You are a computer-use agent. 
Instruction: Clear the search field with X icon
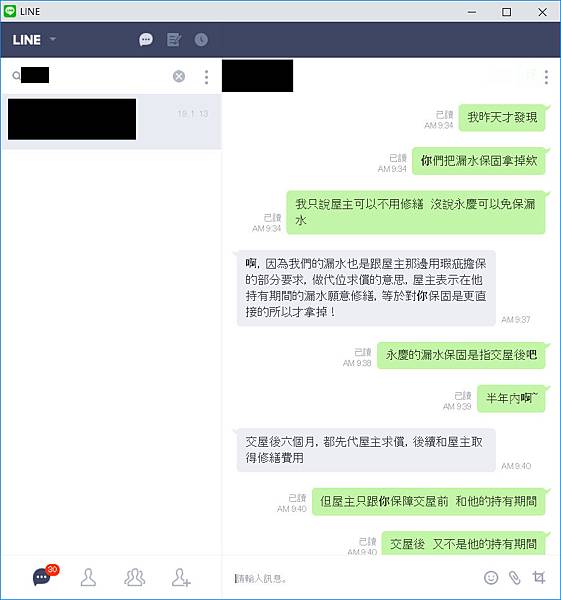point(179,77)
